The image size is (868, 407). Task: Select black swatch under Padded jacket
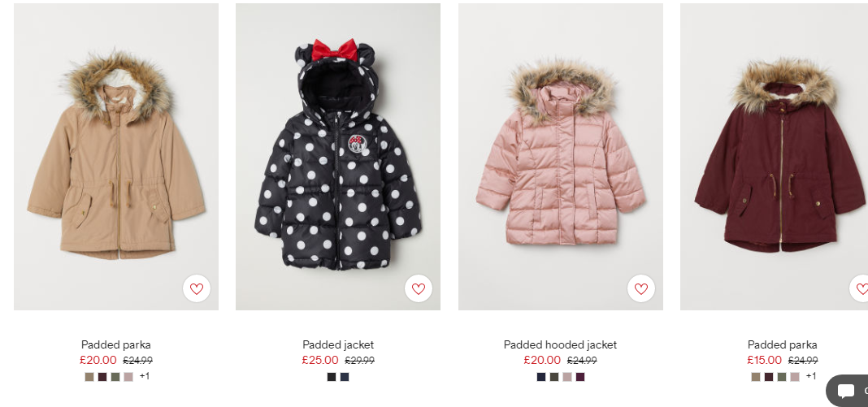[332, 377]
